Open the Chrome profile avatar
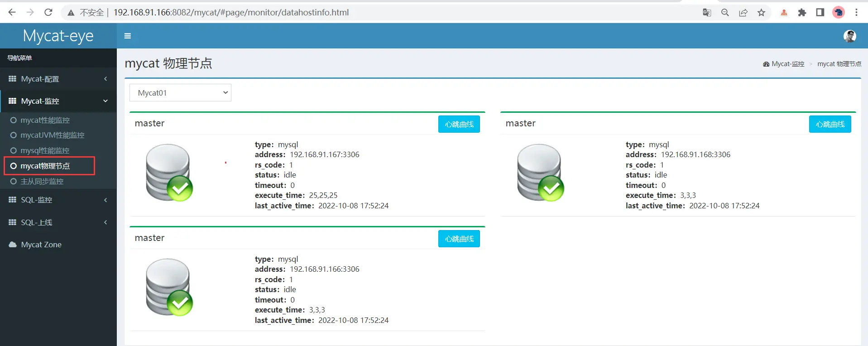This screenshot has width=868, height=346. [839, 12]
